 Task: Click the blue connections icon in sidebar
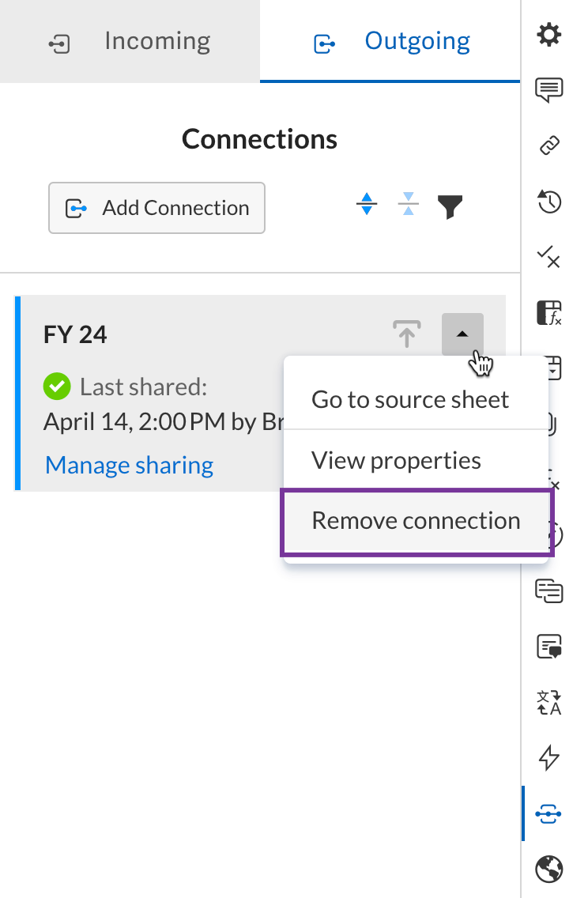548,813
